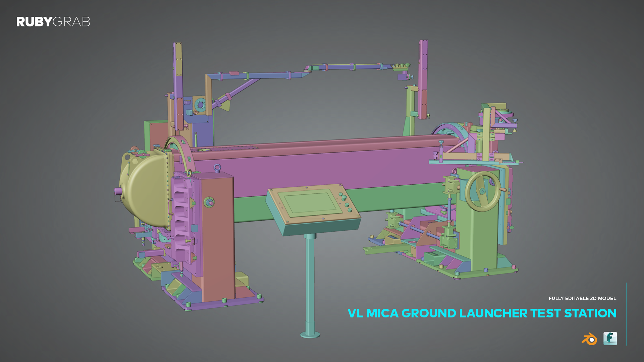The image size is (644, 362).
Task: Click the Blender logo icon
Action: (x=589, y=339)
